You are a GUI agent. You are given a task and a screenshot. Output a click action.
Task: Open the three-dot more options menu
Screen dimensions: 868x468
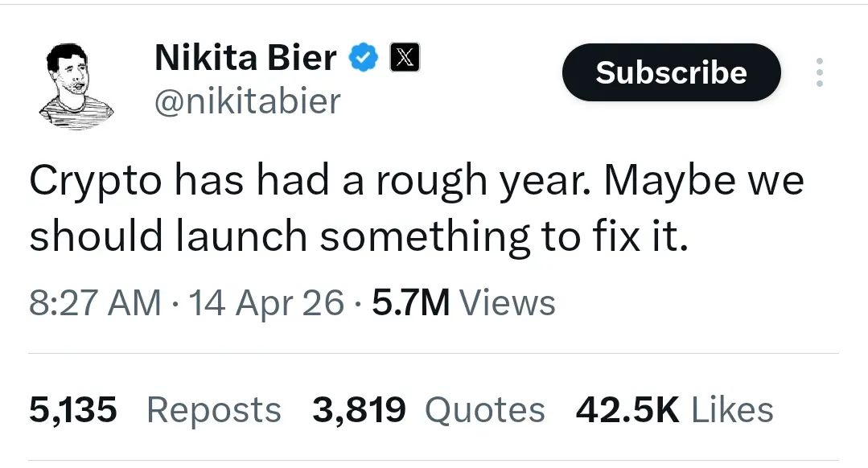point(820,73)
